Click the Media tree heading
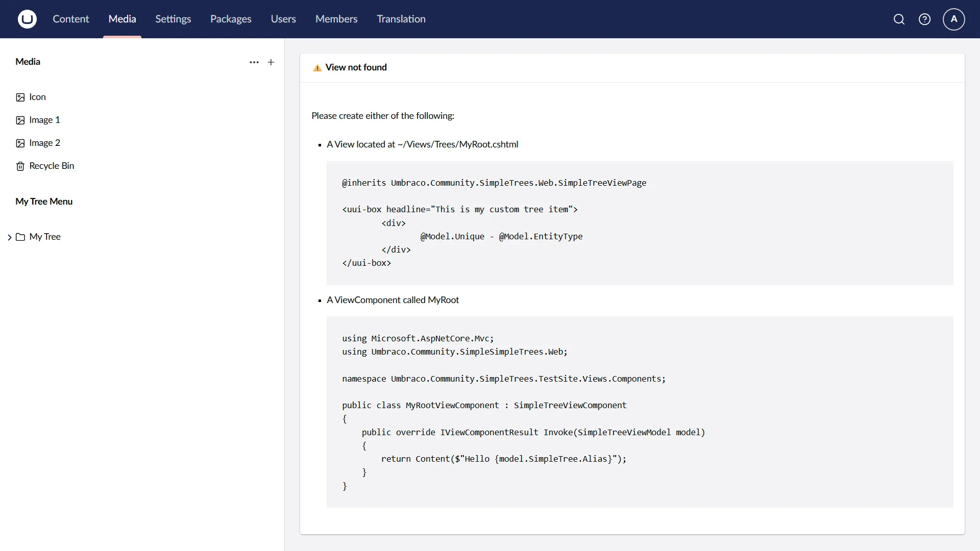The height and width of the screenshot is (551, 980). 28,62
